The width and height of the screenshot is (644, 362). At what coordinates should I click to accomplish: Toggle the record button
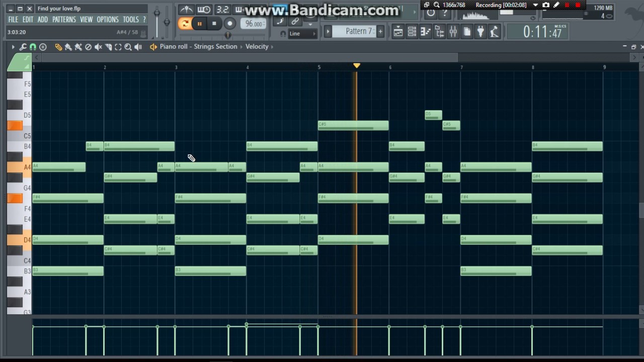point(230,24)
